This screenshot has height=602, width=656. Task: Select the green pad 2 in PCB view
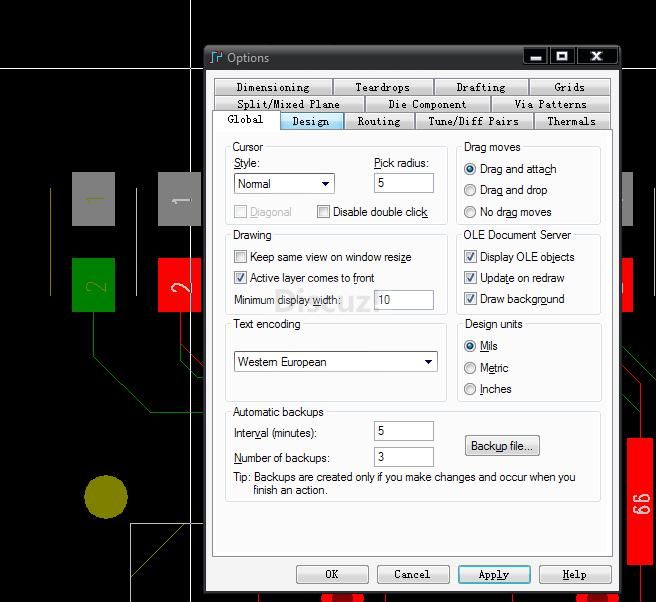(93, 285)
